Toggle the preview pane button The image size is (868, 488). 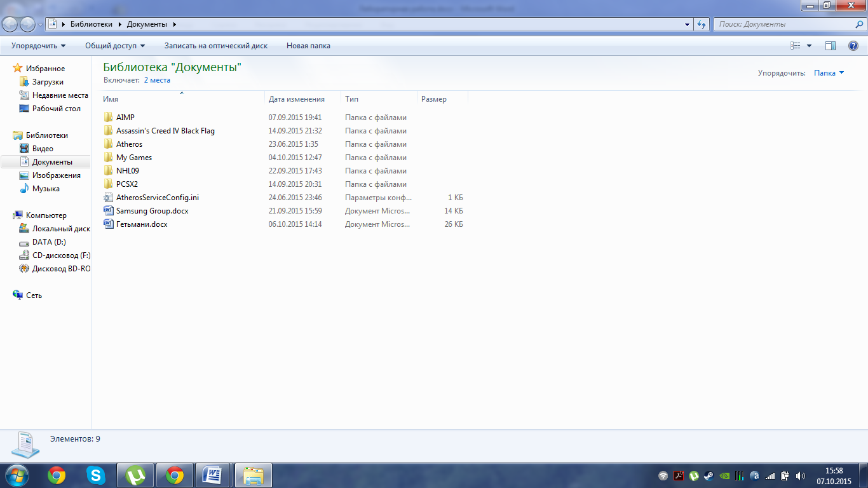point(830,46)
